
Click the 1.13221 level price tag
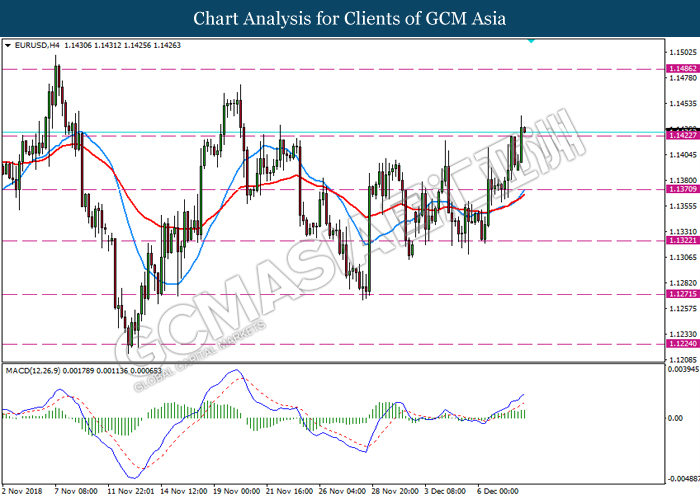(683, 241)
